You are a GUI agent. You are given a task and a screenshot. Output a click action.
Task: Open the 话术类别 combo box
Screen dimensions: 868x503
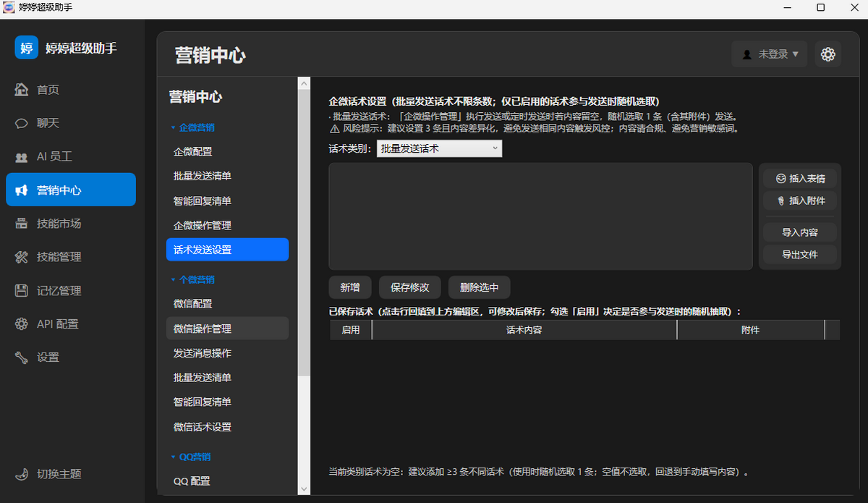tap(439, 148)
